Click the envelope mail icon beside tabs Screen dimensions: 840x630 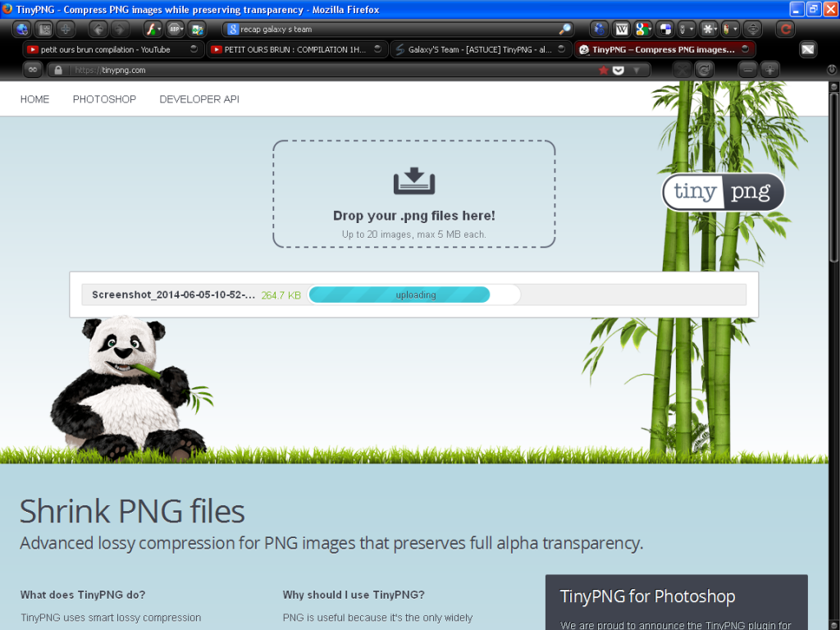click(808, 49)
